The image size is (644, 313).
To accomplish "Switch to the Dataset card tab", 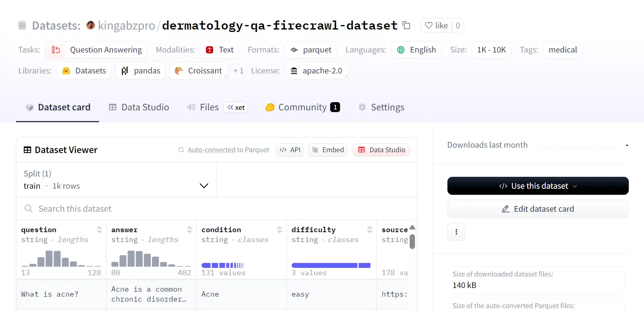I will point(58,107).
